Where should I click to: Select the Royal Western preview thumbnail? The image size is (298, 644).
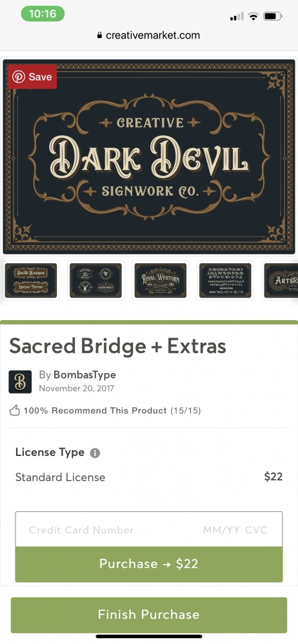[161, 281]
